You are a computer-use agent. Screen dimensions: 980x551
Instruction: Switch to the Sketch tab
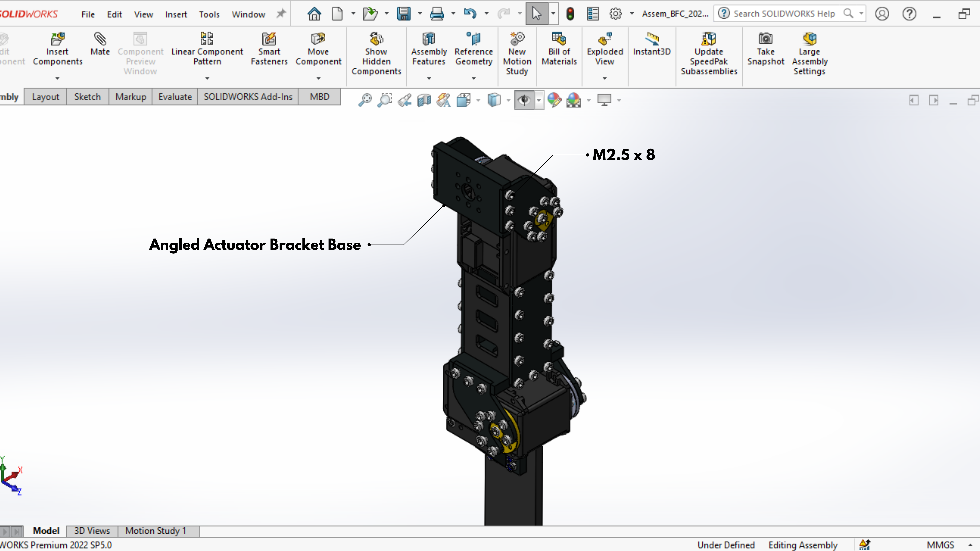[x=88, y=97]
